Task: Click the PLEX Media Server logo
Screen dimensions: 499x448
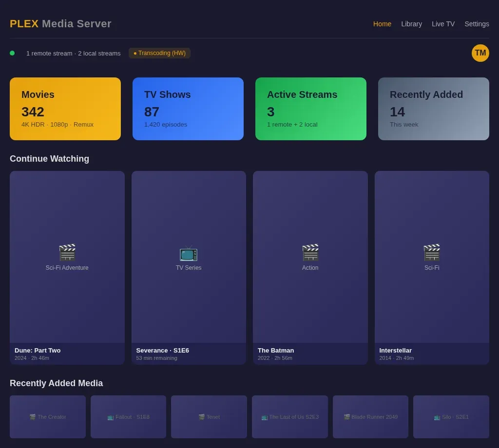Action: point(60,24)
